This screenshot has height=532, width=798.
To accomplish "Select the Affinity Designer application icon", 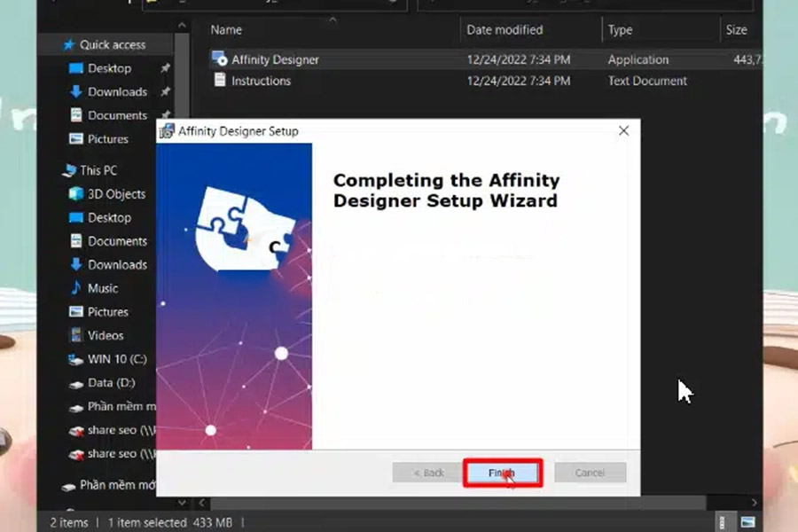I will tap(219, 59).
